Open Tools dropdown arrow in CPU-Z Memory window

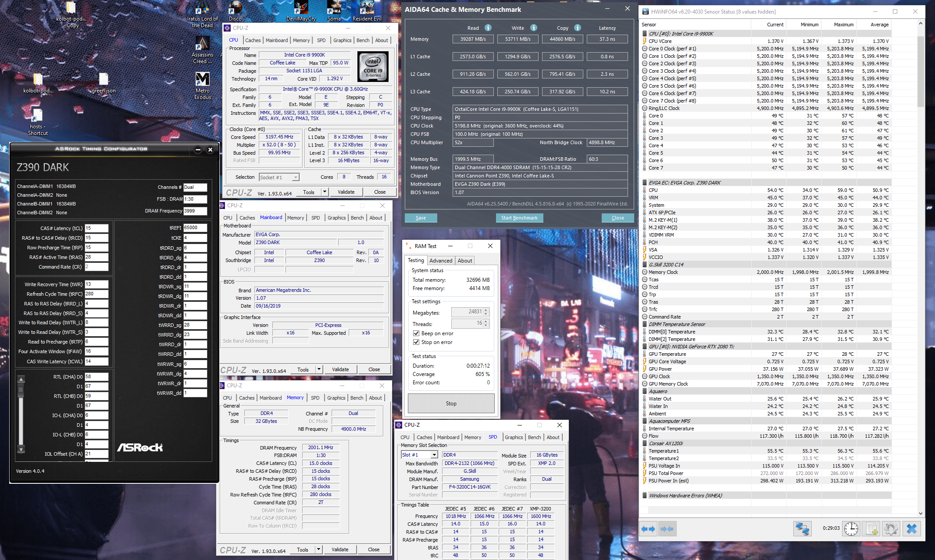(x=318, y=549)
